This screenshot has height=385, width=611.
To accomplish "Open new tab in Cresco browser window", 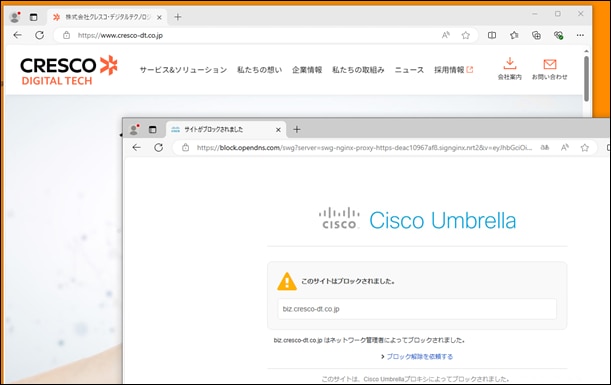I will 178,17.
